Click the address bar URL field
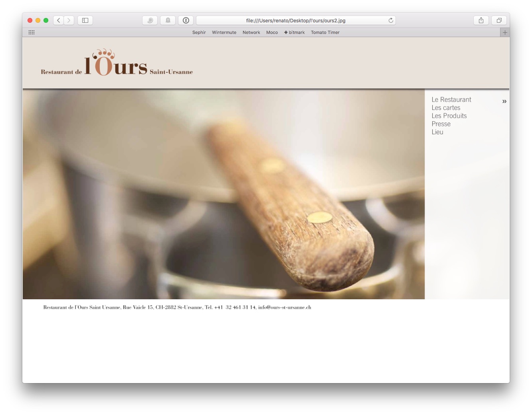This screenshot has width=532, height=415. [x=295, y=20]
